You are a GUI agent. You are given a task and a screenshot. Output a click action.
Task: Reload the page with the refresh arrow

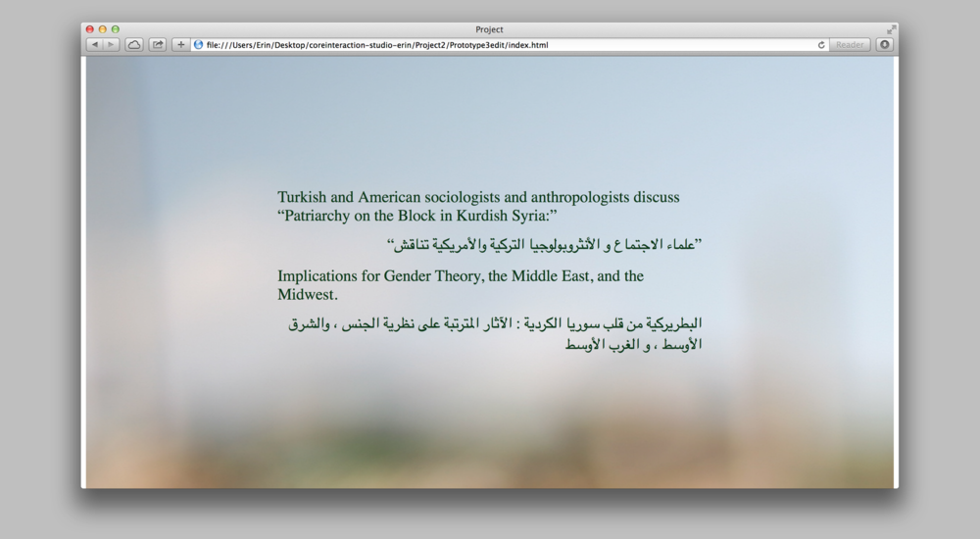[821, 45]
